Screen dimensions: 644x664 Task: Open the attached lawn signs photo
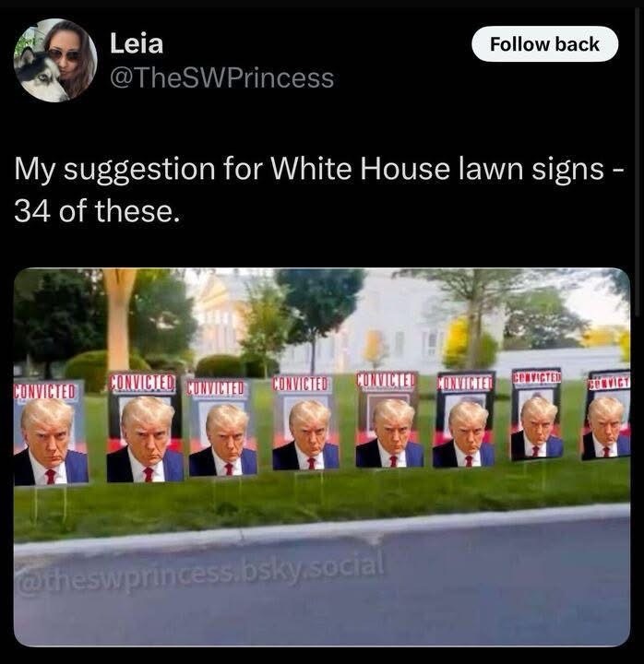pos(322,456)
